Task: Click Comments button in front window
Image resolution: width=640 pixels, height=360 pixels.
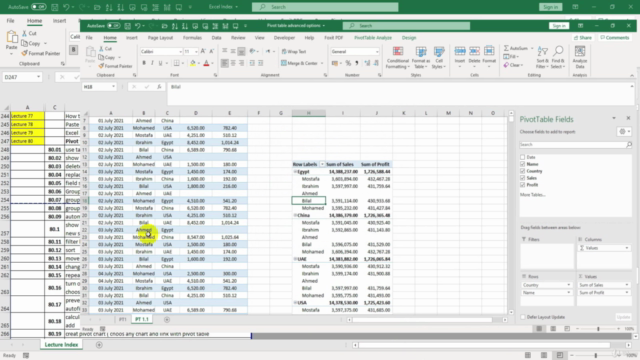Action: (x=615, y=38)
